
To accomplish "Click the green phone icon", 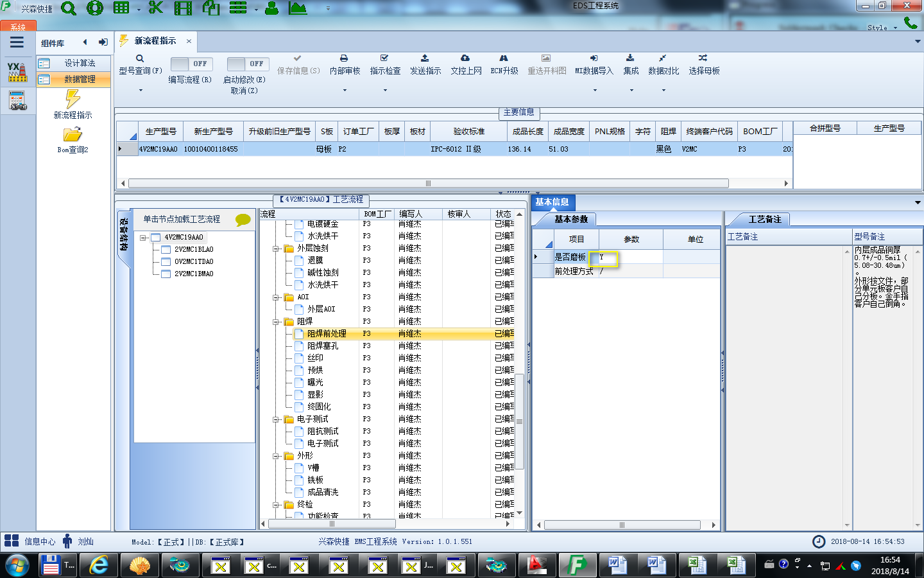I will pyautogui.click(x=910, y=22).
